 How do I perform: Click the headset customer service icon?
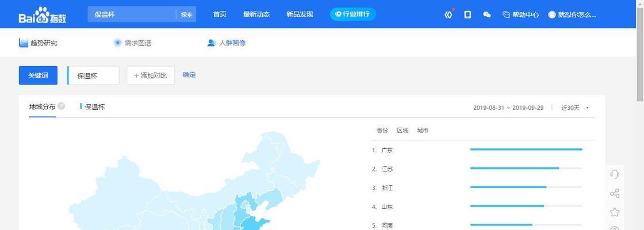pyautogui.click(x=614, y=174)
